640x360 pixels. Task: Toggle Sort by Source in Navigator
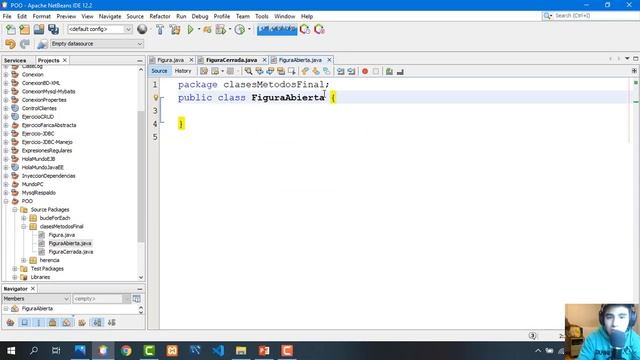pyautogui.click(x=111, y=323)
